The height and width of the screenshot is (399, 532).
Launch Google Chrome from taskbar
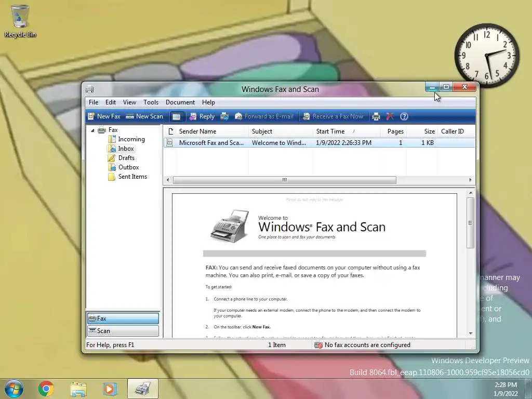point(46,389)
